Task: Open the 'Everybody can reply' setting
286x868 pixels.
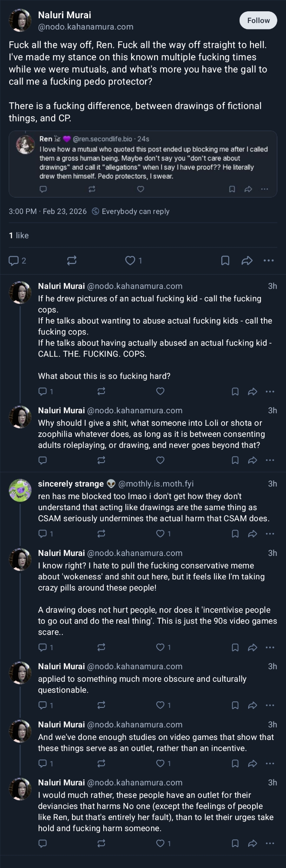Action: pyautogui.click(x=131, y=211)
